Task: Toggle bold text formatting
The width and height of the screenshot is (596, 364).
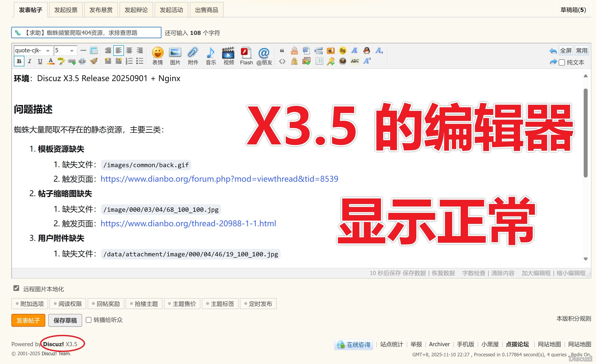Action: coord(19,61)
